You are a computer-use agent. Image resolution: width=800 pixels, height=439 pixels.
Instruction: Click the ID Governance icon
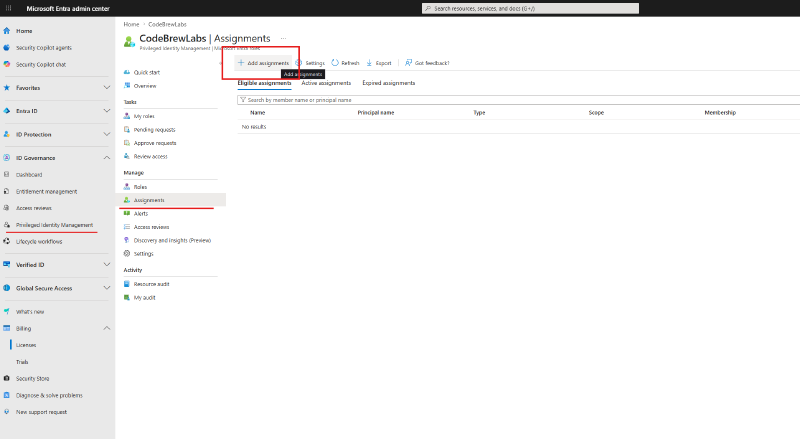click(x=7, y=158)
